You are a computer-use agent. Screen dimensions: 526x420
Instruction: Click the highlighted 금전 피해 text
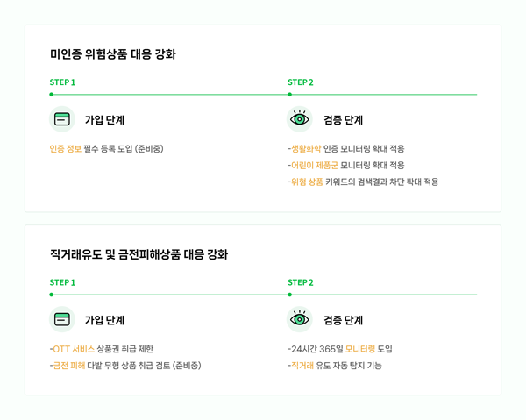pyautogui.click(x=69, y=366)
